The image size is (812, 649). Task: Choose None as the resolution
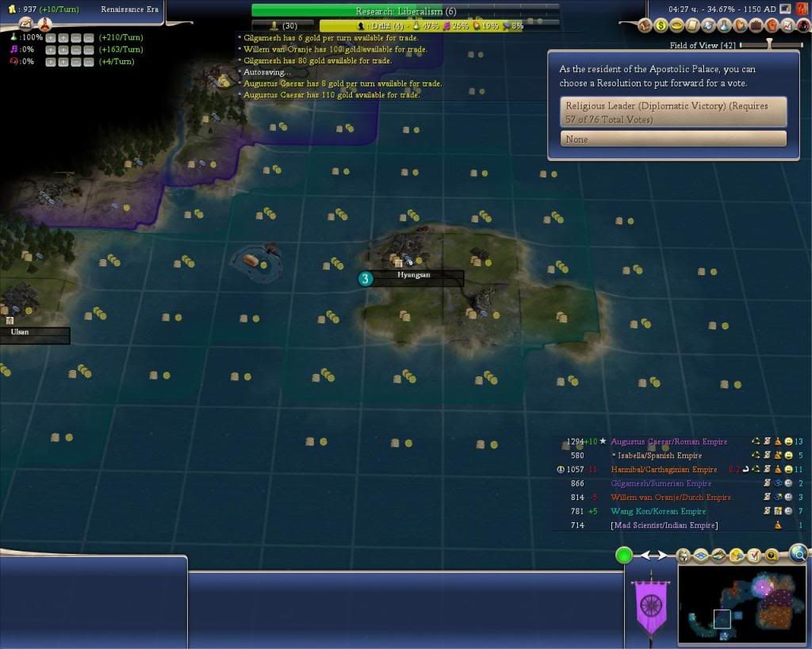point(673,139)
